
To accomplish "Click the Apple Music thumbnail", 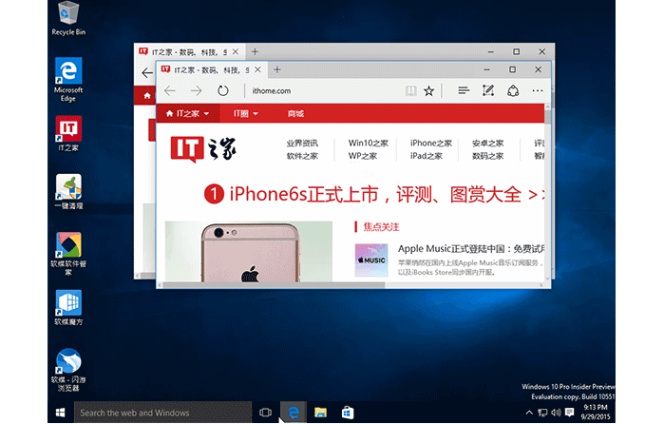I will pos(371,260).
